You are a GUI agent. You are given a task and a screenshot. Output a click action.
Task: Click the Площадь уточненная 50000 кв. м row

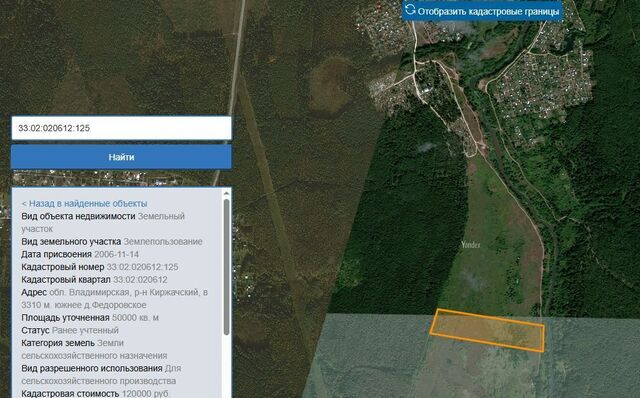(90, 318)
